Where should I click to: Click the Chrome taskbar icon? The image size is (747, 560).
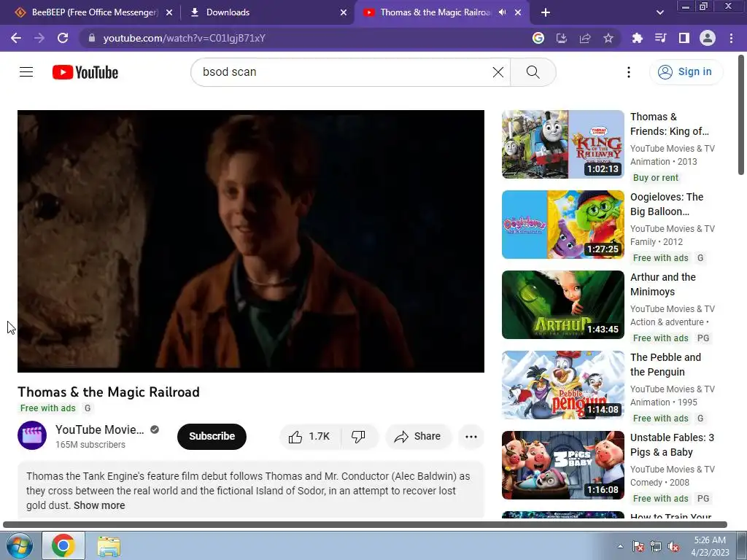point(63,545)
